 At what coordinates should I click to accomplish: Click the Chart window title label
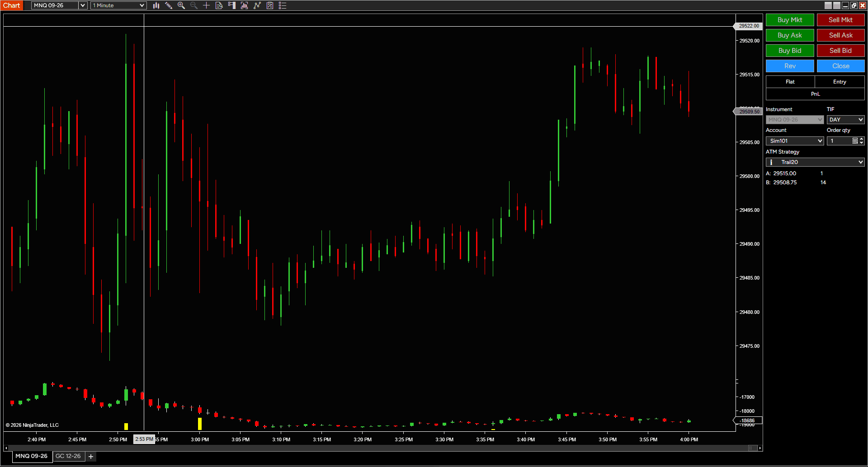click(x=12, y=5)
